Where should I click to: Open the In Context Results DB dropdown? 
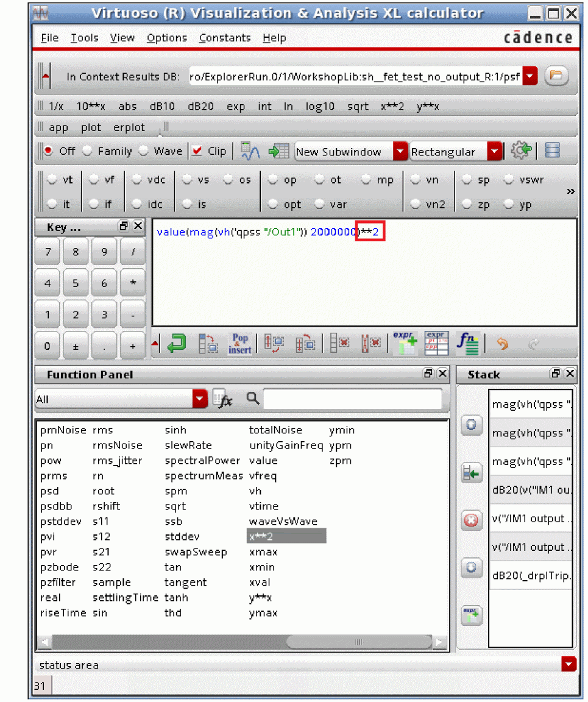coord(530,76)
